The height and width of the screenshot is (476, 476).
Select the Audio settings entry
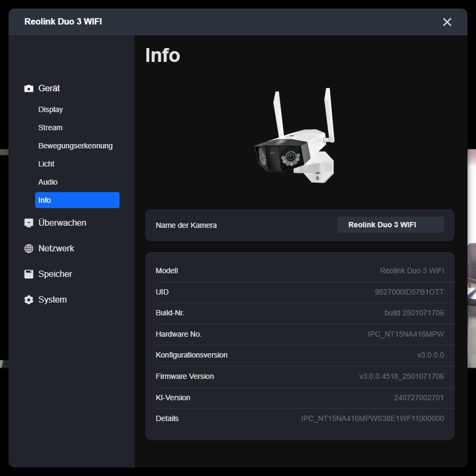coord(47,182)
